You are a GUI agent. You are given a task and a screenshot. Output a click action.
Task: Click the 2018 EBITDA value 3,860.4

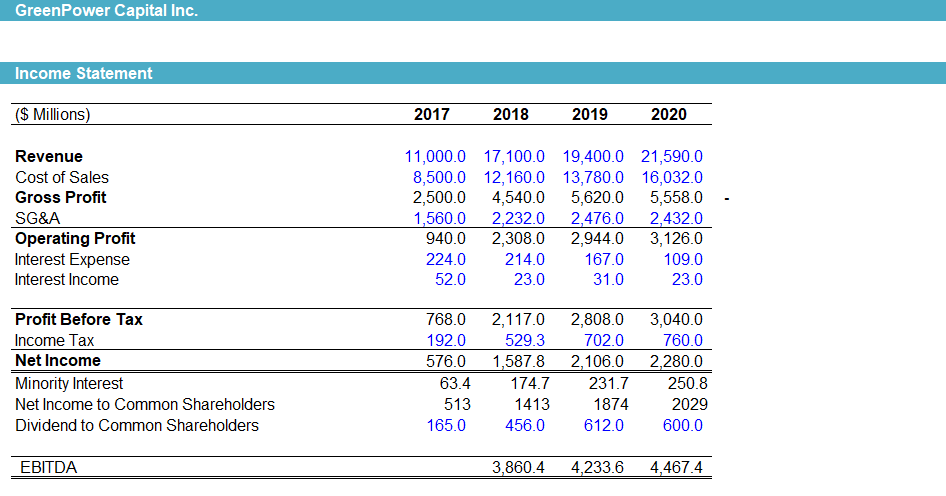[518, 468]
